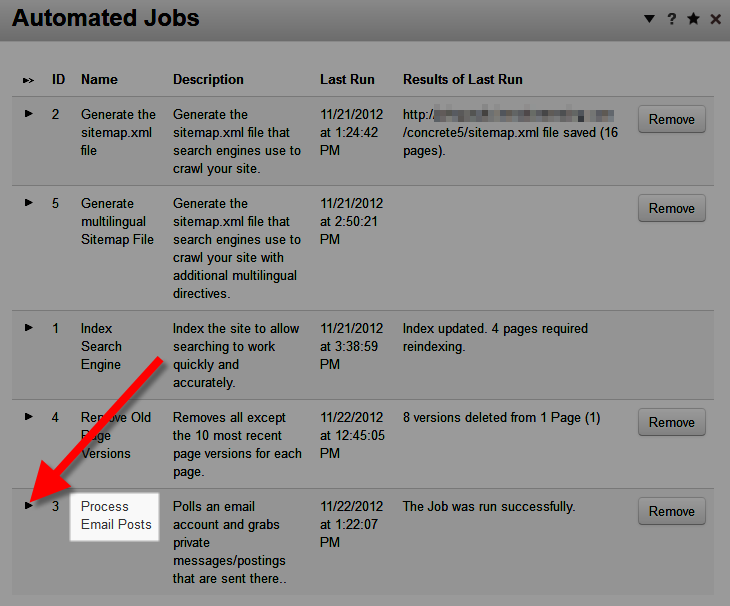Screen dimensions: 730x606
Task: Run the Generate the sitemap.xml file job
Action: coord(29,114)
